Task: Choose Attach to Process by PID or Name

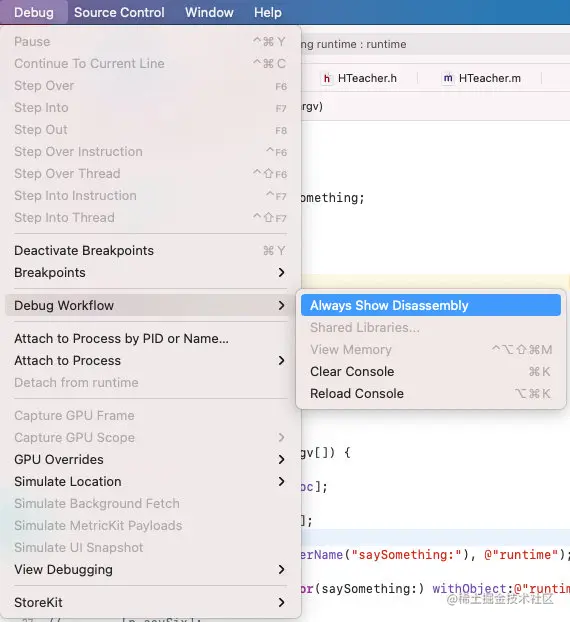Action: click(x=150, y=339)
